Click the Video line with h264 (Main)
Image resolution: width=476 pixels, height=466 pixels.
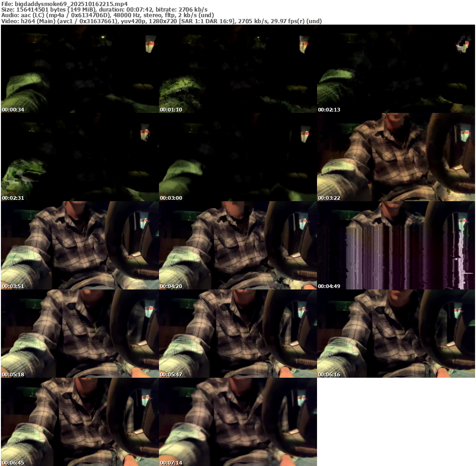coord(161,21)
